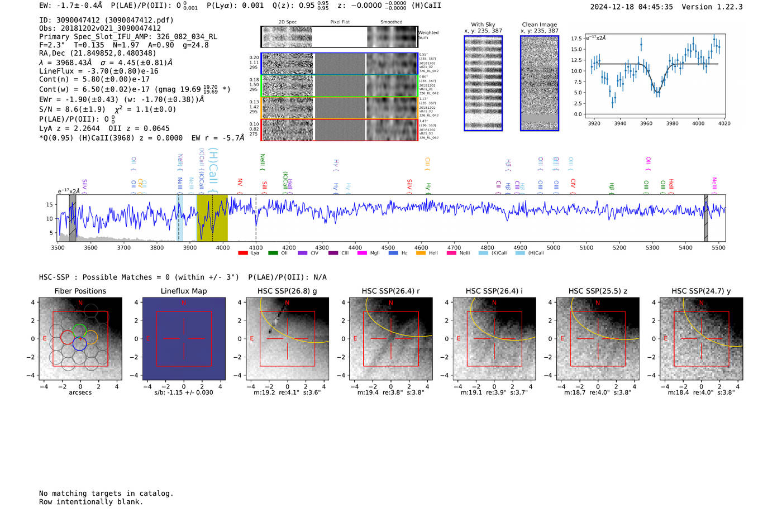This screenshot has height=532, width=782.
Task: Click the Gaussian line fit plot
Action: 655,75
